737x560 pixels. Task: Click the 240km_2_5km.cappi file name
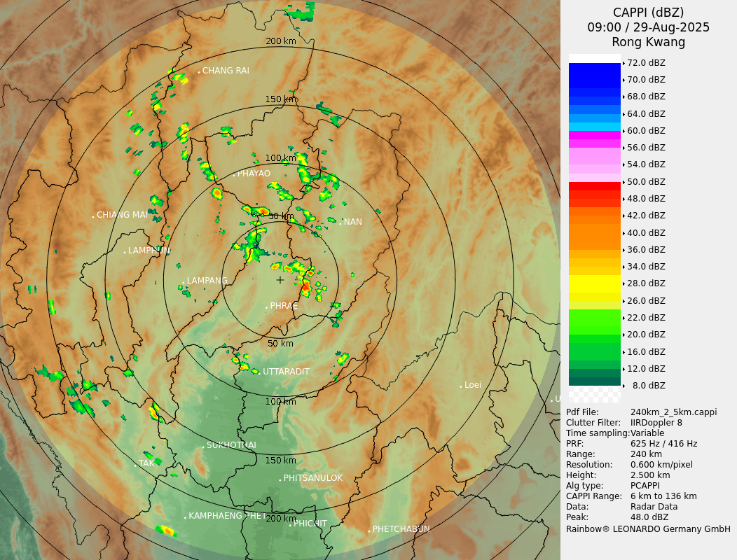pyautogui.click(x=673, y=412)
